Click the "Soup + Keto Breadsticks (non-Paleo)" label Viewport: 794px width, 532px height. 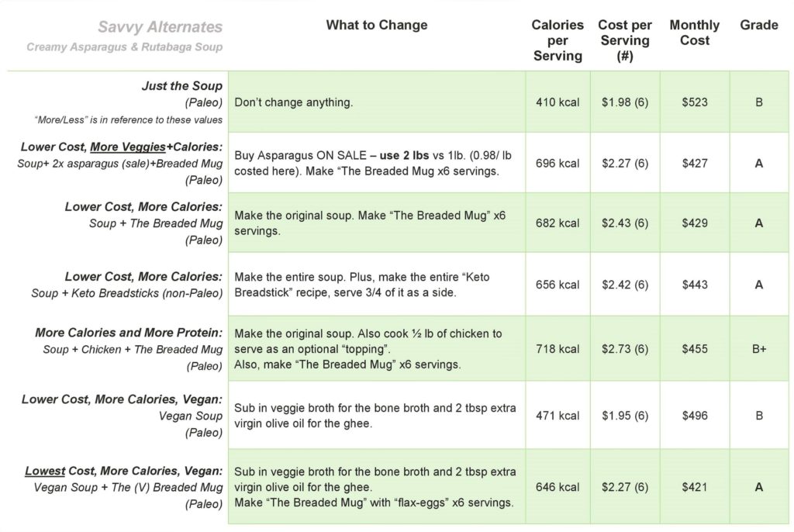(x=127, y=293)
